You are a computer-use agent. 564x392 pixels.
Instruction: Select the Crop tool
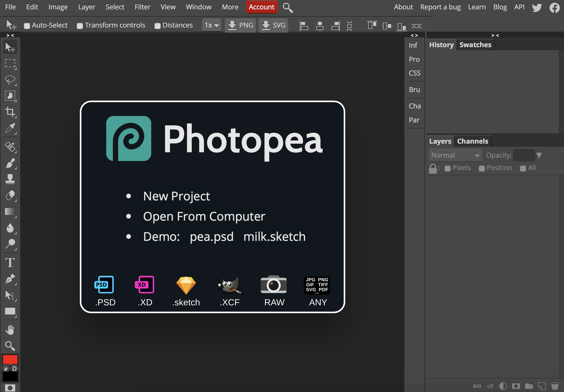tap(10, 112)
